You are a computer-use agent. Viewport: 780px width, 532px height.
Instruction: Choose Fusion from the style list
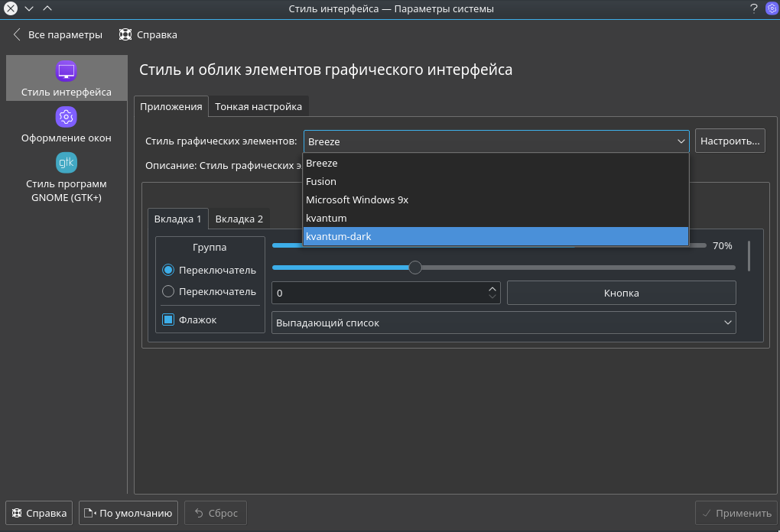(496, 181)
